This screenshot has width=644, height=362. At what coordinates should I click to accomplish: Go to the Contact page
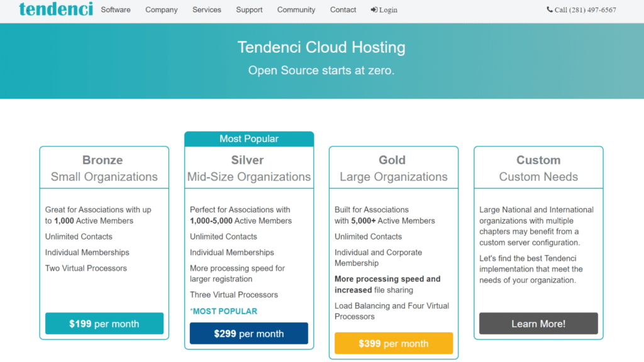click(343, 10)
